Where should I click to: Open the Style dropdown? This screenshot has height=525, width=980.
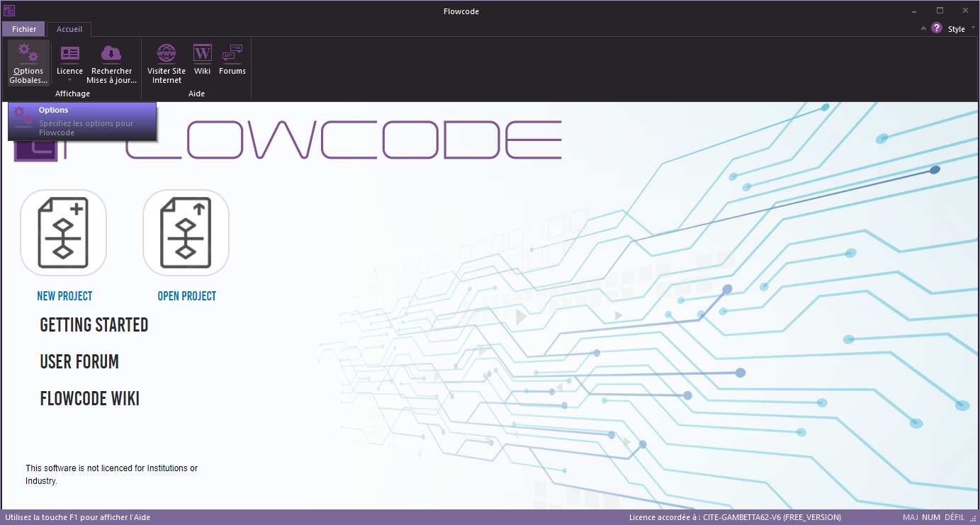click(961, 29)
